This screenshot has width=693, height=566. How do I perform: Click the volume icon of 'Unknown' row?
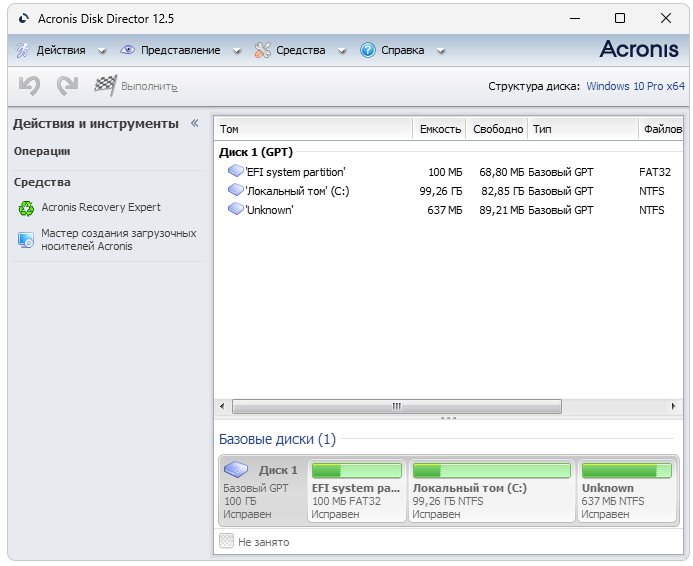coord(236,209)
